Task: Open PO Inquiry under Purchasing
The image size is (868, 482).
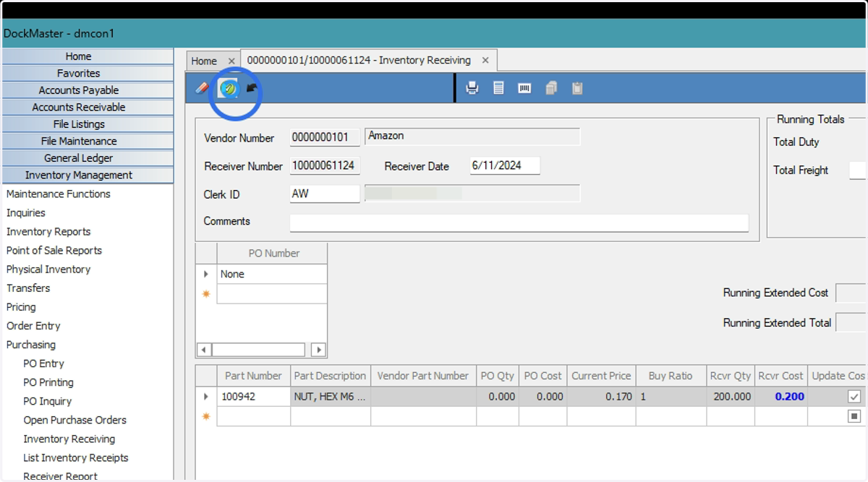Action: [47, 401]
